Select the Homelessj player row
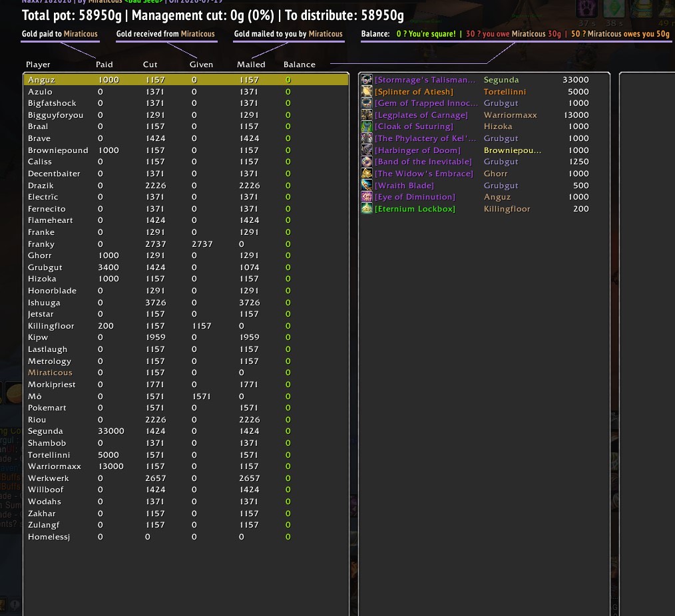Image resolution: width=675 pixels, height=616 pixels. tap(186, 537)
